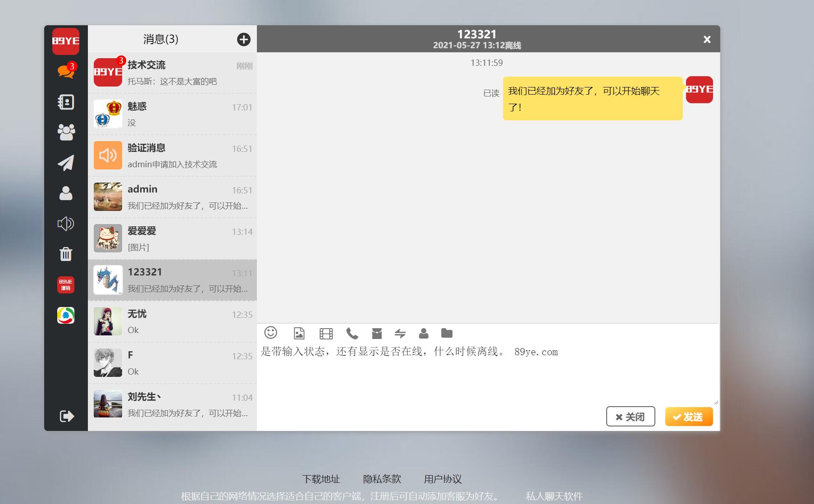Click the transfer arrows icon in toolbar
The height and width of the screenshot is (504, 814).
click(x=400, y=334)
